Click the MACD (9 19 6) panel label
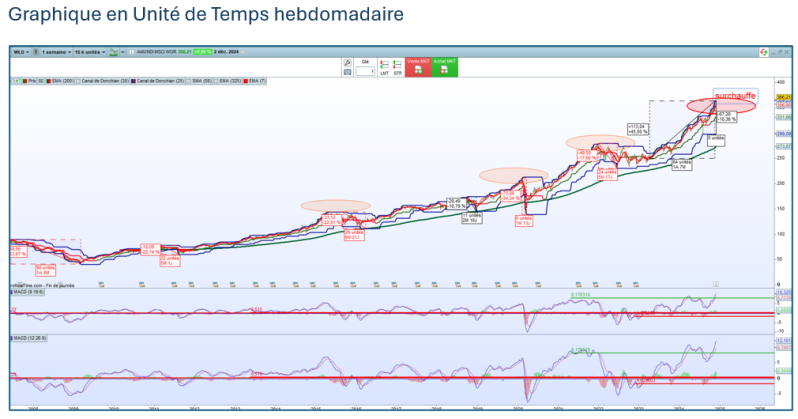Image resolution: width=798 pixels, height=419 pixels. tap(27, 292)
